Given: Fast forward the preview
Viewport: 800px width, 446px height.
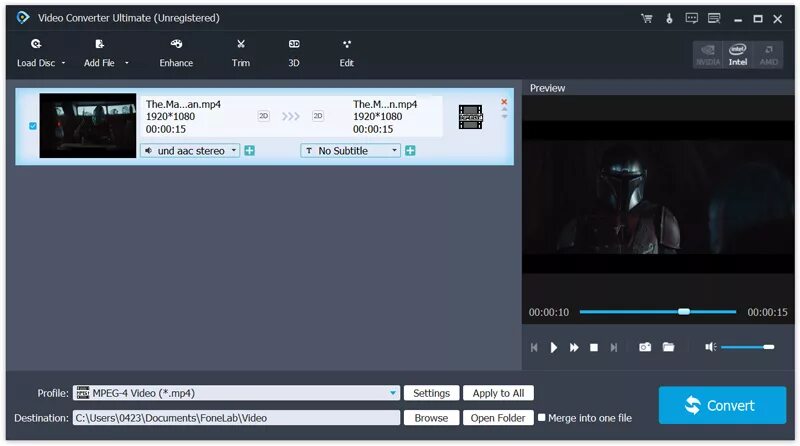Looking at the screenshot, I should pos(574,348).
